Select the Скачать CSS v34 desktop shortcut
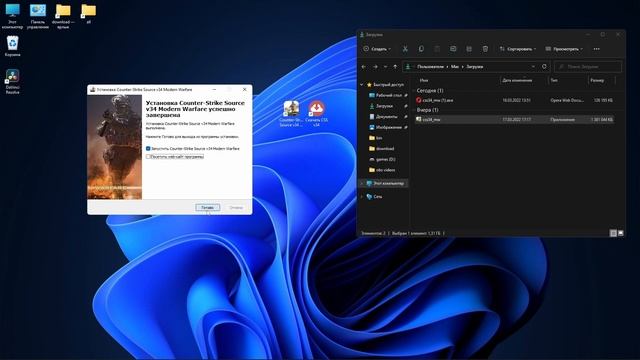 coord(317,113)
